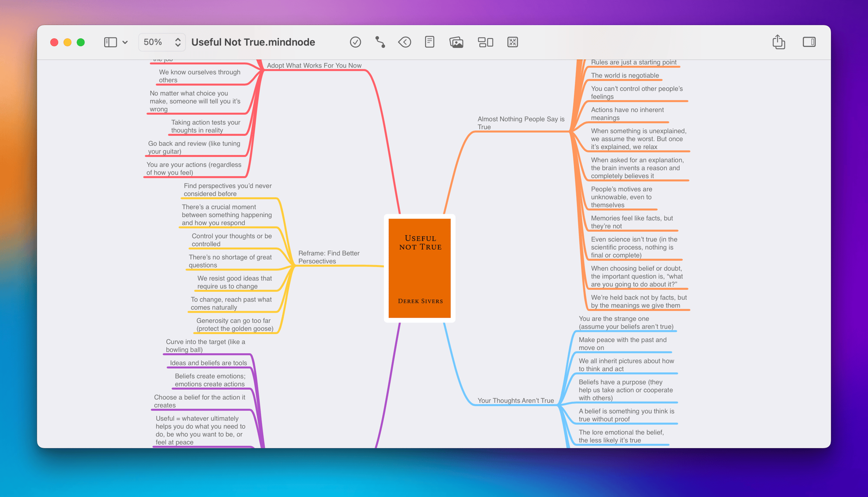The height and width of the screenshot is (497, 868).
Task: Select the Useful Not True book cover node
Action: 420,268
